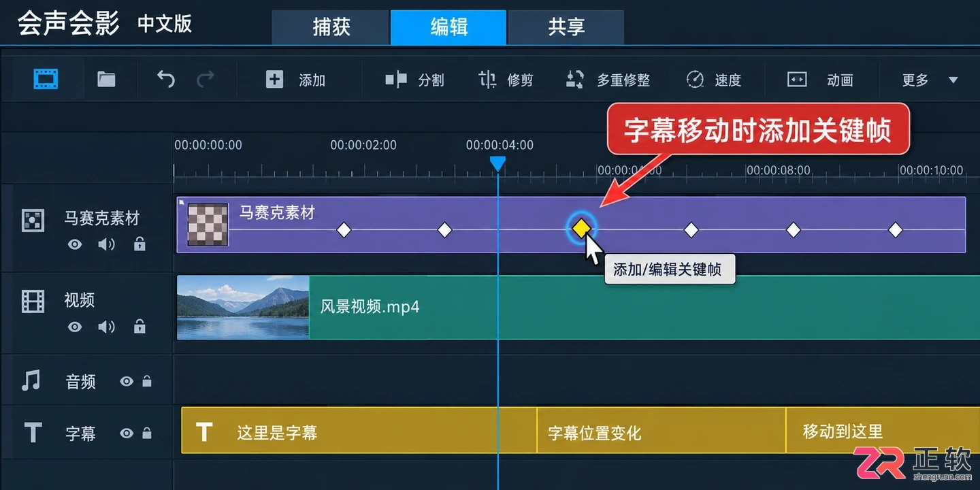Select the 字幕位置变化 subtitle clip
The image size is (980, 490).
(661, 431)
